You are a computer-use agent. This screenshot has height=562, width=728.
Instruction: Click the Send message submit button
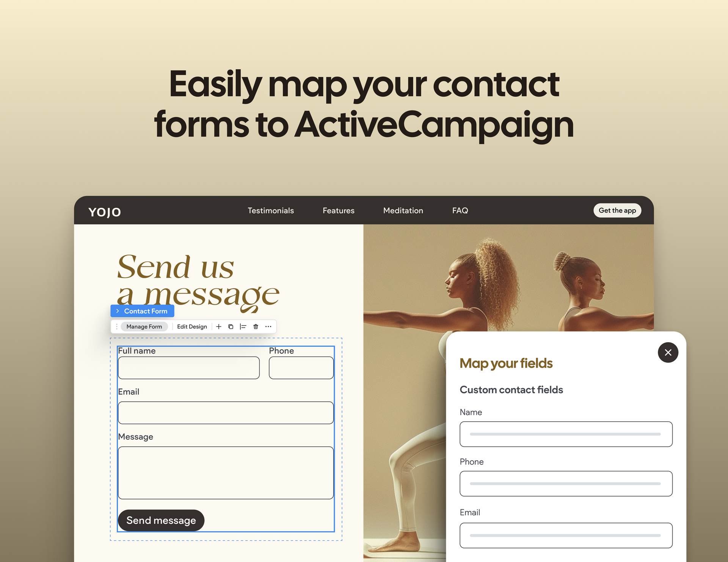pyautogui.click(x=160, y=520)
